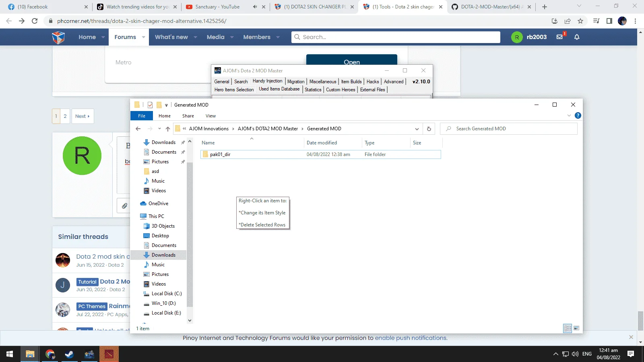
Task: Open Steam from the taskbar
Action: point(69,354)
